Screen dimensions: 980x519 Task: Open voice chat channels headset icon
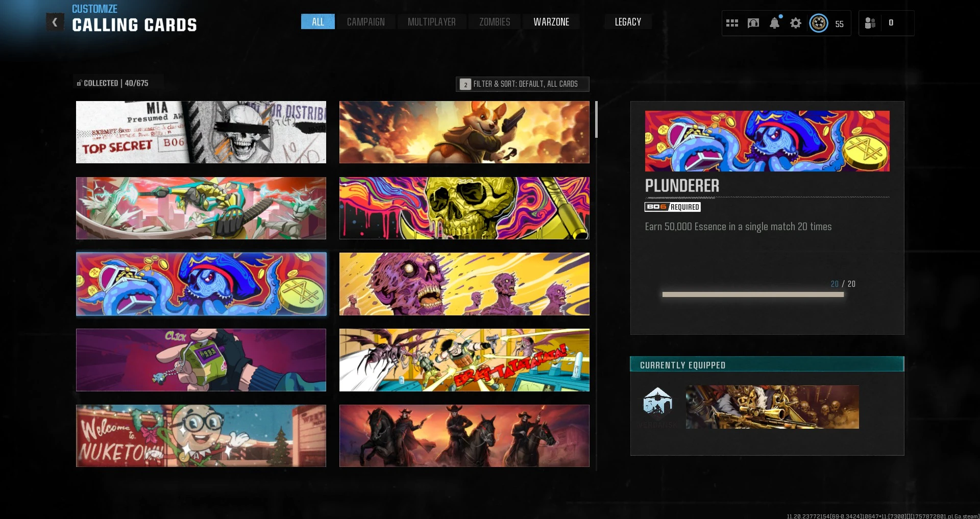753,23
